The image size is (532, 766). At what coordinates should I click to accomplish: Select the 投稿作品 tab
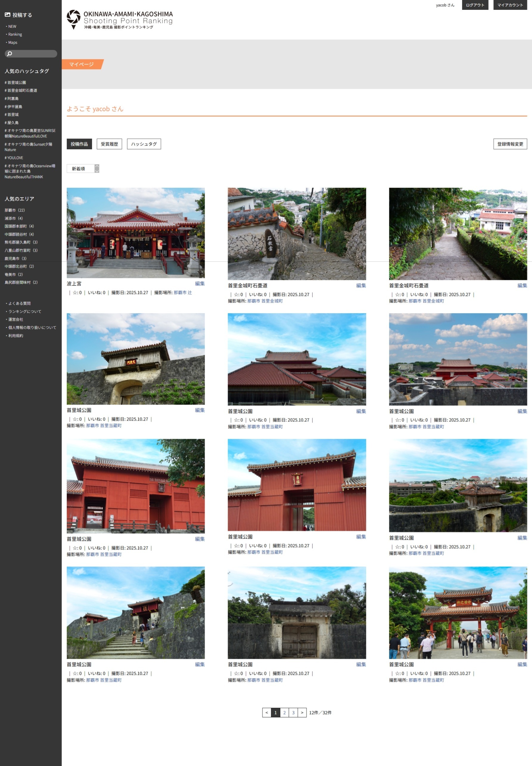tap(79, 144)
